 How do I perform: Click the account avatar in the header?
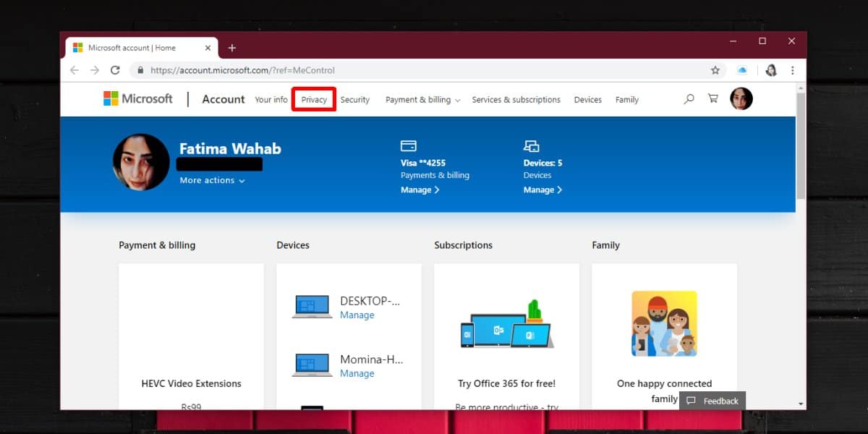point(741,99)
